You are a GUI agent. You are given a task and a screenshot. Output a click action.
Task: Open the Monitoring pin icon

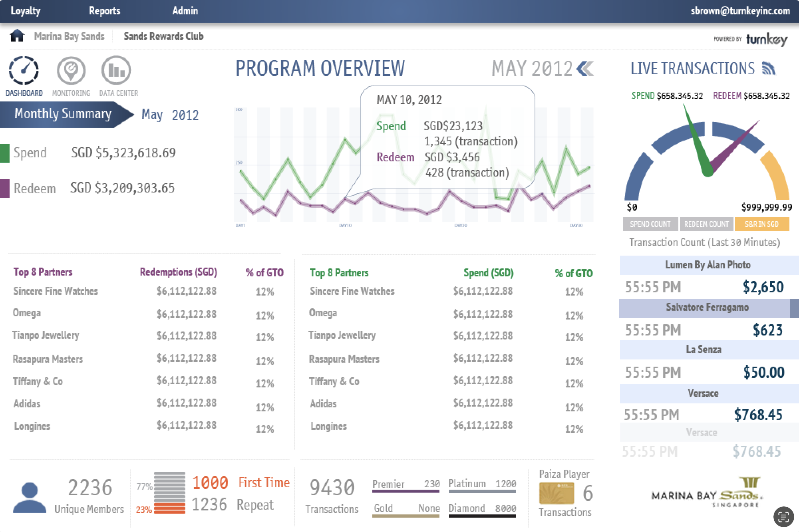71,71
